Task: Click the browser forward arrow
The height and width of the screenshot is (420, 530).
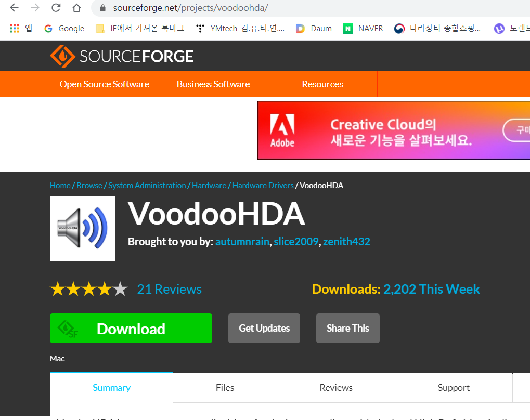Action: tap(35, 8)
